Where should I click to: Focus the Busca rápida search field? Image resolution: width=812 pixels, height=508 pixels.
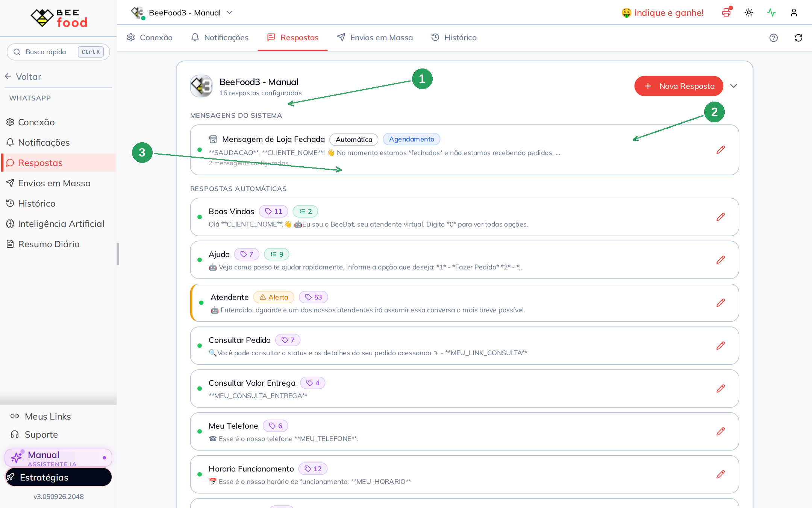tap(58, 52)
